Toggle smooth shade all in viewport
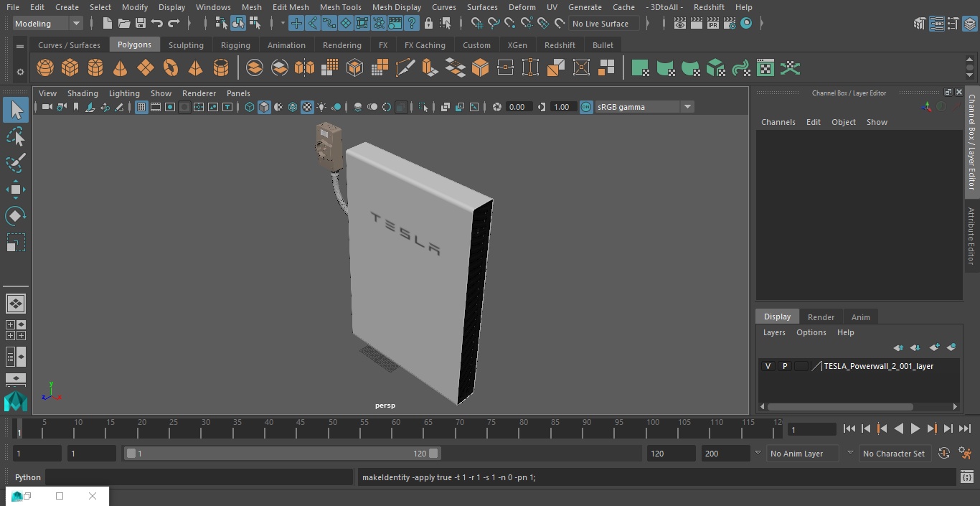This screenshot has width=980, height=506. 264,107
